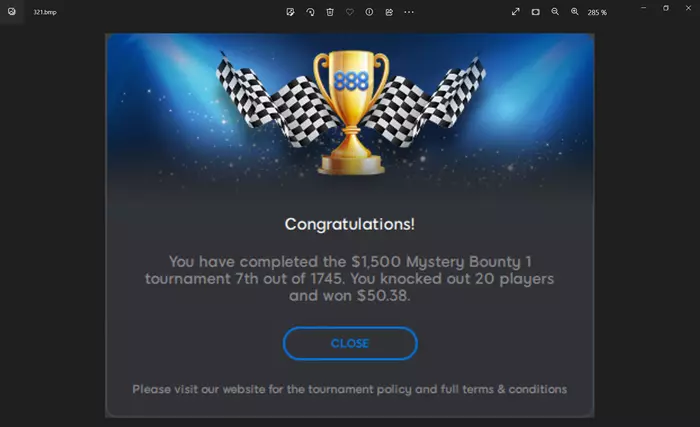Open the share icon next to info
The image size is (700, 427).
pyautogui.click(x=389, y=12)
